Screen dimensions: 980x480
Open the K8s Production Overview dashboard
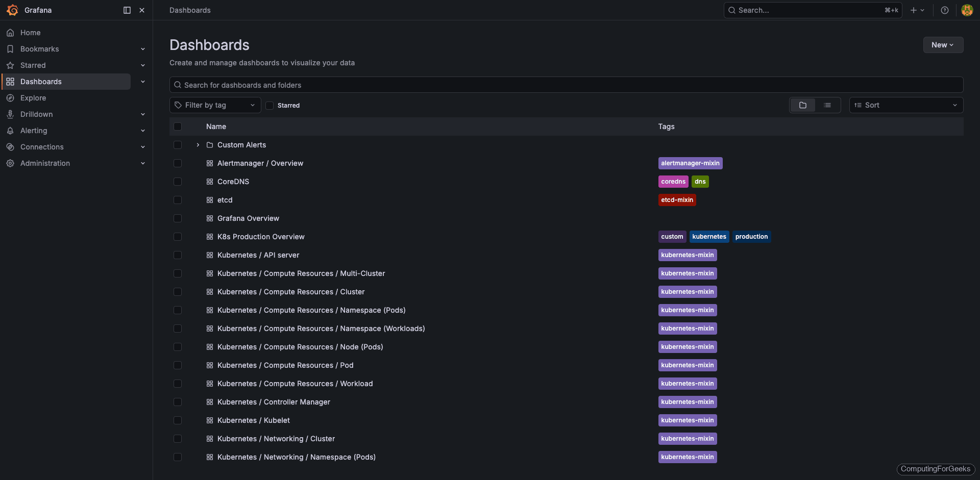point(261,237)
